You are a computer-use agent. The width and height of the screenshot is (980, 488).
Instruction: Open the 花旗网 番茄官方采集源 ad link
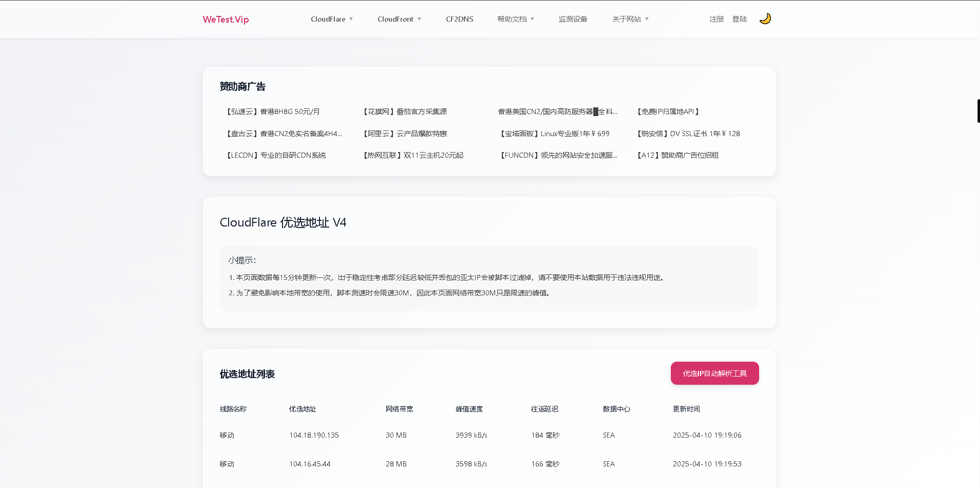click(x=404, y=111)
